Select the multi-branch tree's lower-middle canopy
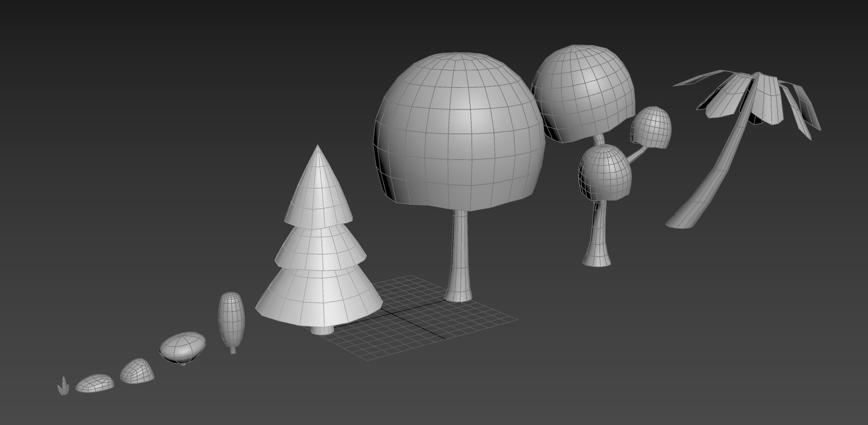The width and height of the screenshot is (868, 425). [606, 172]
